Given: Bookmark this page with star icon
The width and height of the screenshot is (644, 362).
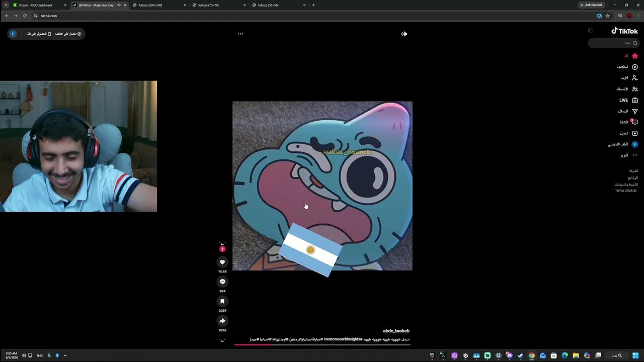Looking at the screenshot, I should 607,16.
